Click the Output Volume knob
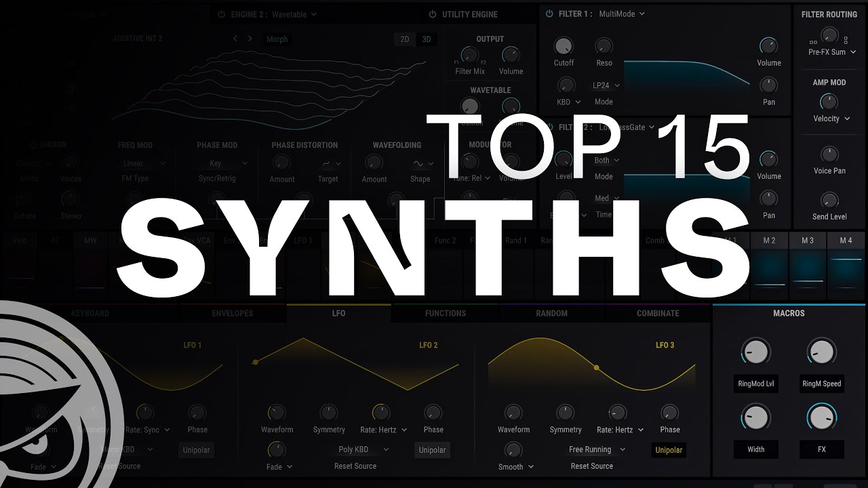Viewport: 868px width, 488px height. click(x=511, y=56)
